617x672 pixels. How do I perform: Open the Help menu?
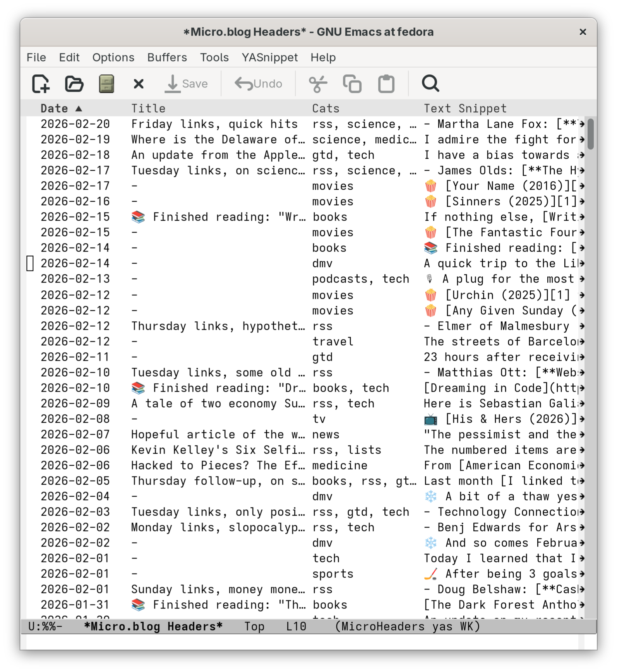pyautogui.click(x=323, y=57)
